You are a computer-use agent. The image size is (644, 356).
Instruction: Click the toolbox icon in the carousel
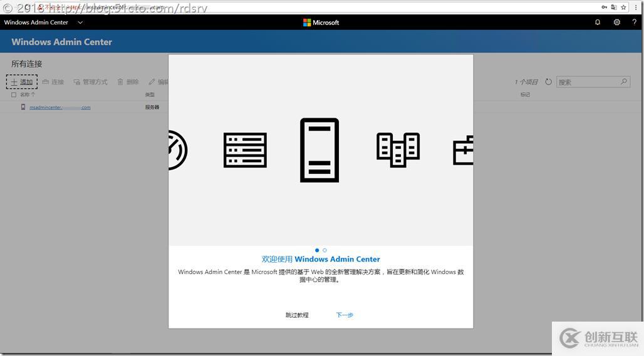pyautogui.click(x=463, y=150)
